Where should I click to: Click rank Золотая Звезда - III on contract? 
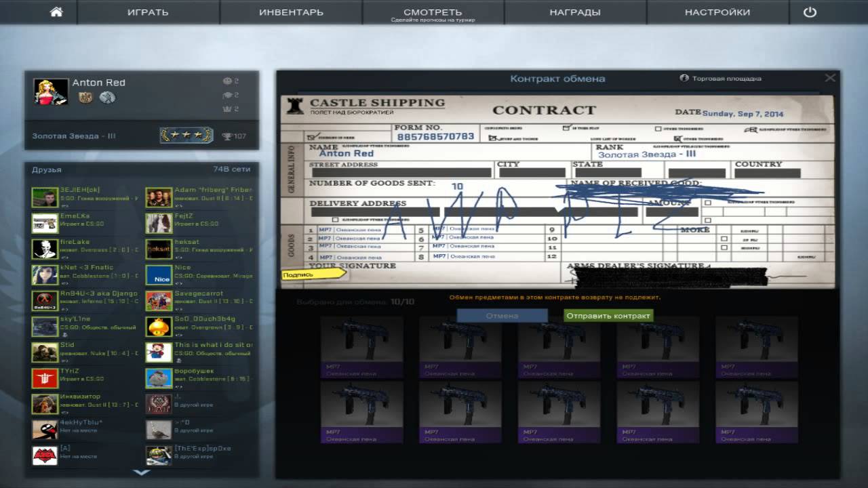click(647, 155)
